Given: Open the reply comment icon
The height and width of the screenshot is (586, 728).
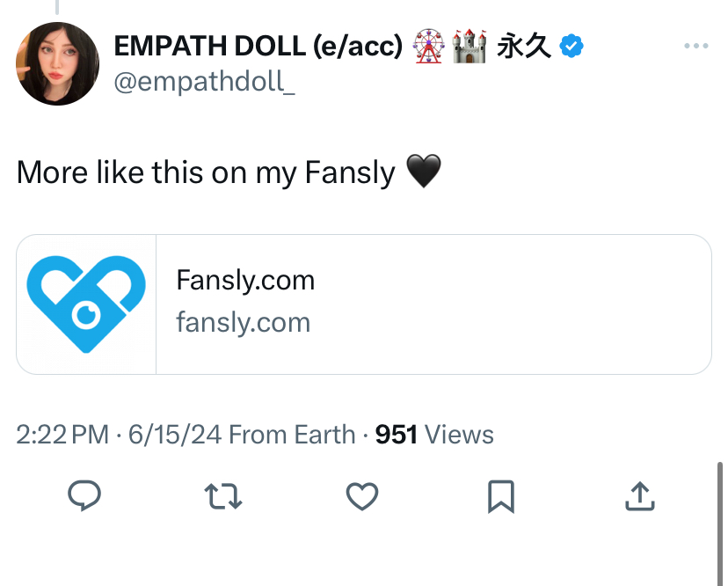Looking at the screenshot, I should (x=84, y=495).
